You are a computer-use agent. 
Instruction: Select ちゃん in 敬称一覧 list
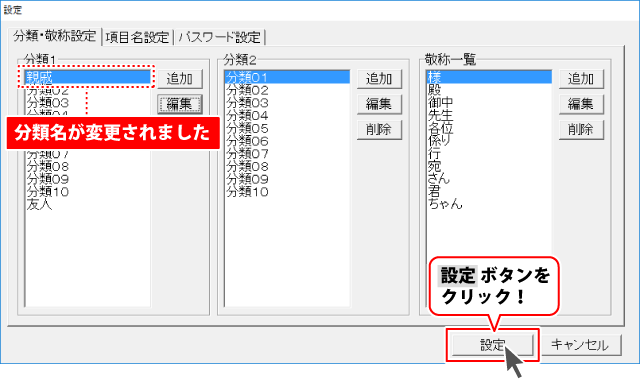[x=489, y=204]
